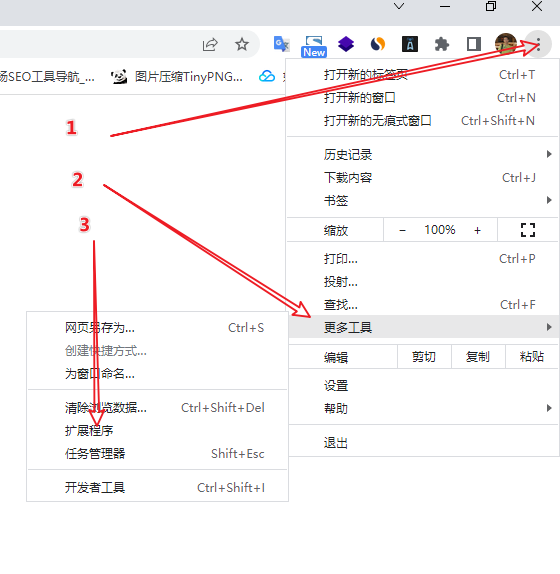This screenshot has height=574, width=560.
Task: Click the purple diamond extension icon
Action: 346,44
